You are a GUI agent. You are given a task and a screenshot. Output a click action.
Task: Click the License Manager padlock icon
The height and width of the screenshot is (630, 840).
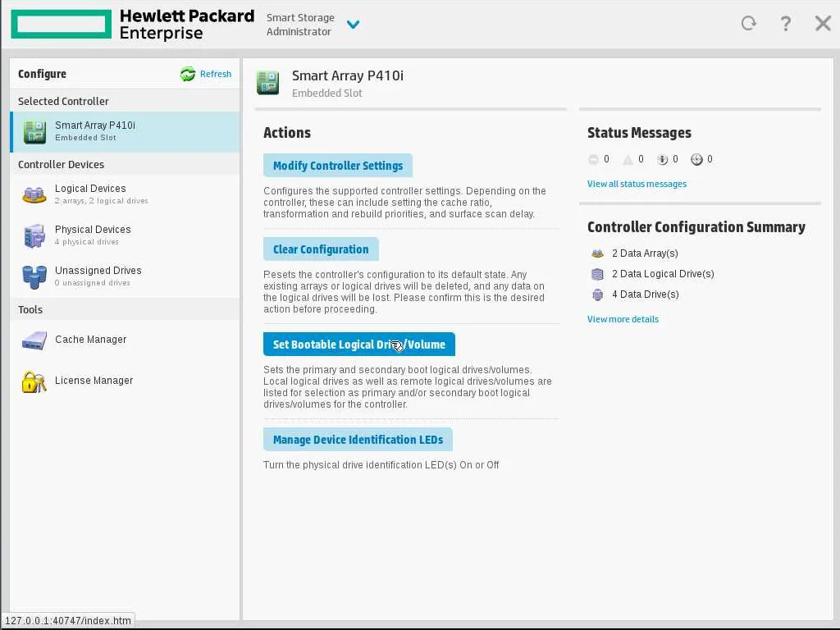pos(34,381)
